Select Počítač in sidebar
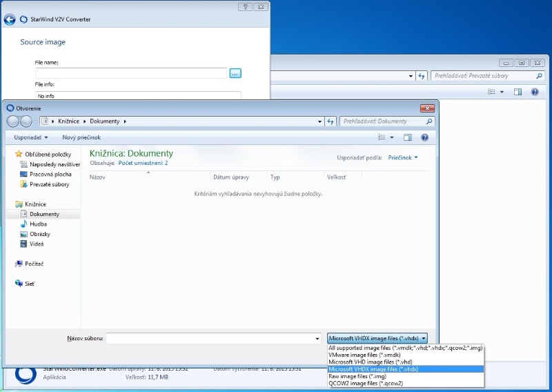 [x=30, y=264]
